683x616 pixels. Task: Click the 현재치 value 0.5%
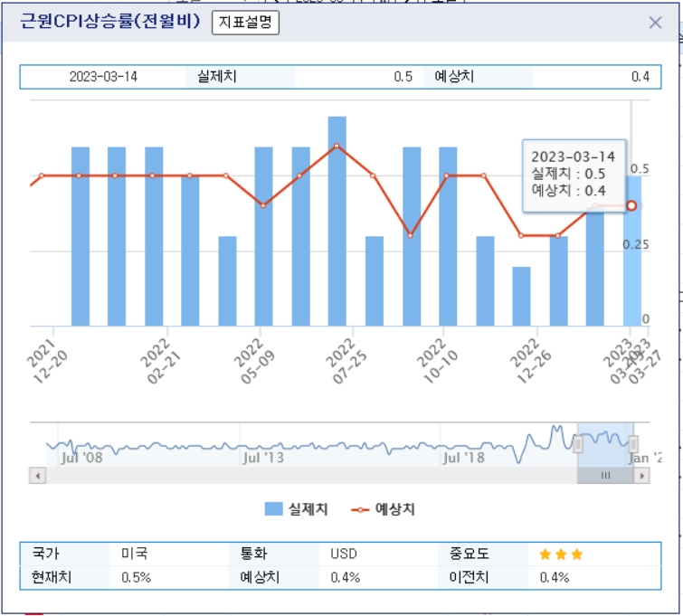point(137,578)
